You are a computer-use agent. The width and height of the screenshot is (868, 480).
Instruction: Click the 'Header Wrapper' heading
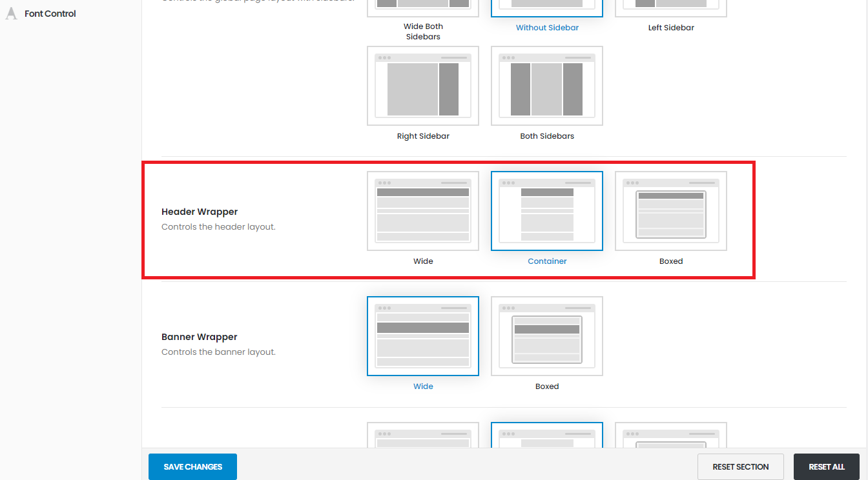click(200, 212)
